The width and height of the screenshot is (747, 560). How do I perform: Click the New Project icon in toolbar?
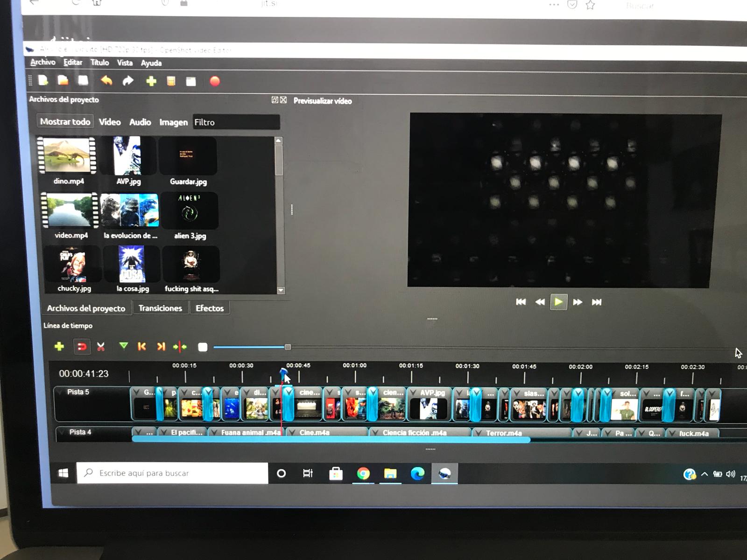(x=43, y=81)
